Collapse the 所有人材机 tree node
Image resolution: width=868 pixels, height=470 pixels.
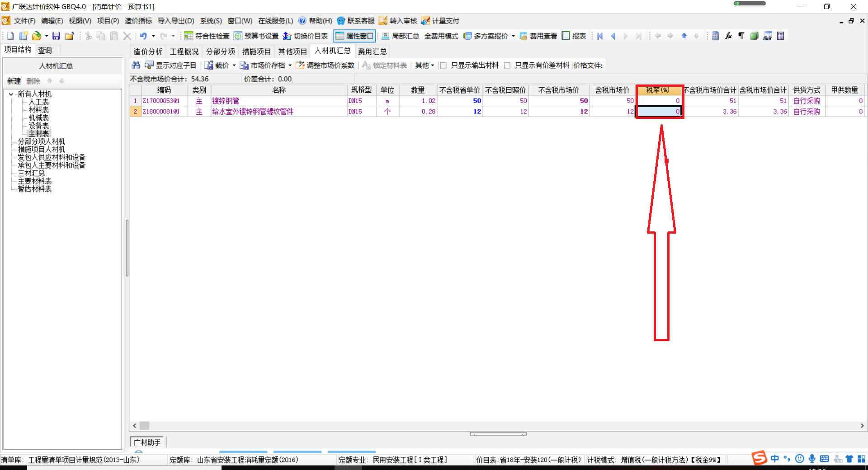pos(11,94)
